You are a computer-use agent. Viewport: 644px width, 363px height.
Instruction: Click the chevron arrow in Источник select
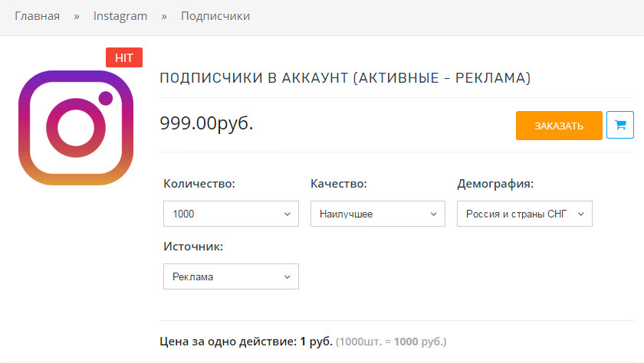(x=287, y=277)
